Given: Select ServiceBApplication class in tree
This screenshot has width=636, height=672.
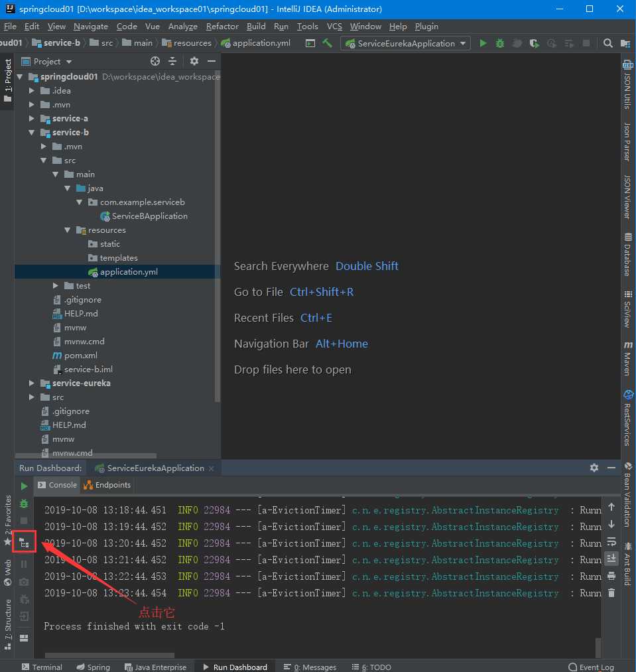Looking at the screenshot, I should click(x=144, y=216).
